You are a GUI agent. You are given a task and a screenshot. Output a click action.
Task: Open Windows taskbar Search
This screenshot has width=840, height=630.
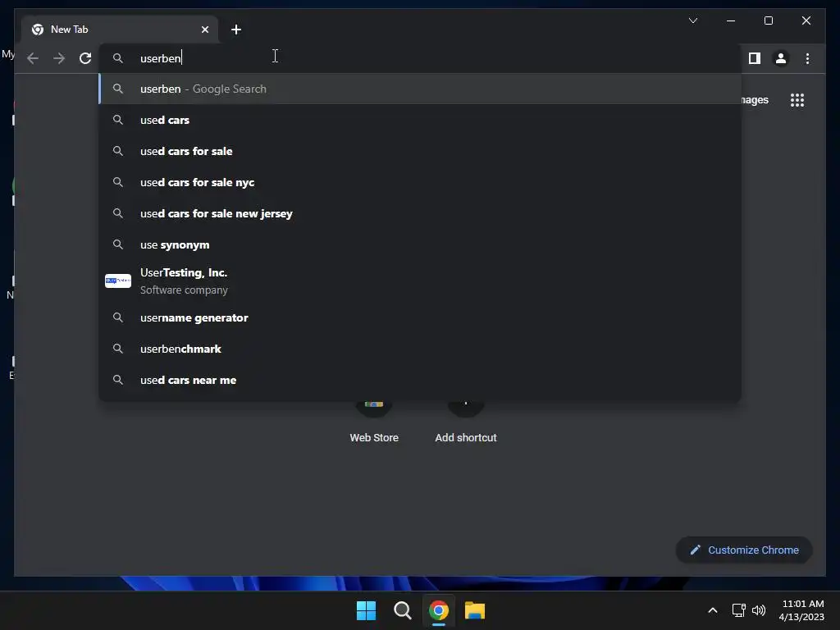click(402, 610)
